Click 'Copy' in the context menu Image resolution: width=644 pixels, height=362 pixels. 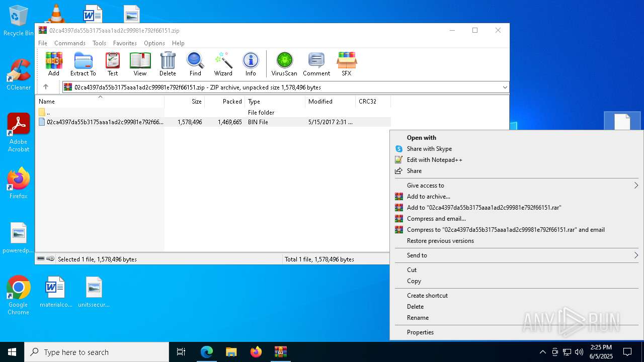tap(516, 281)
